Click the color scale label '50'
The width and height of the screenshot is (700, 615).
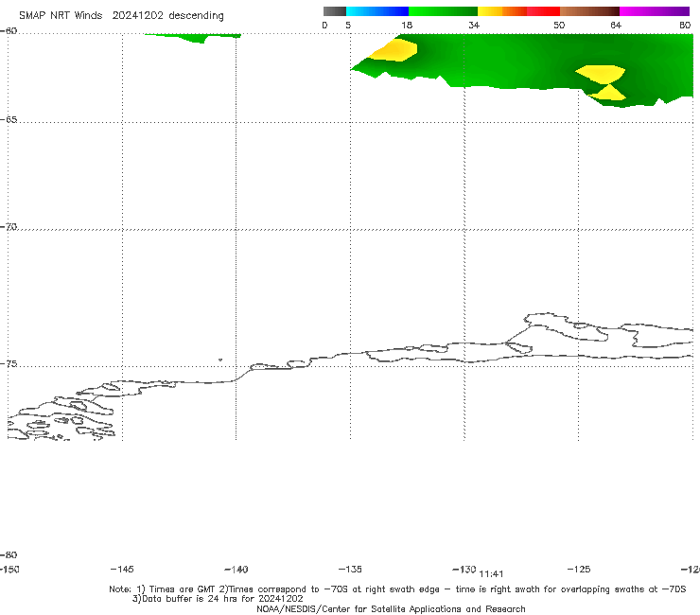[x=559, y=26]
